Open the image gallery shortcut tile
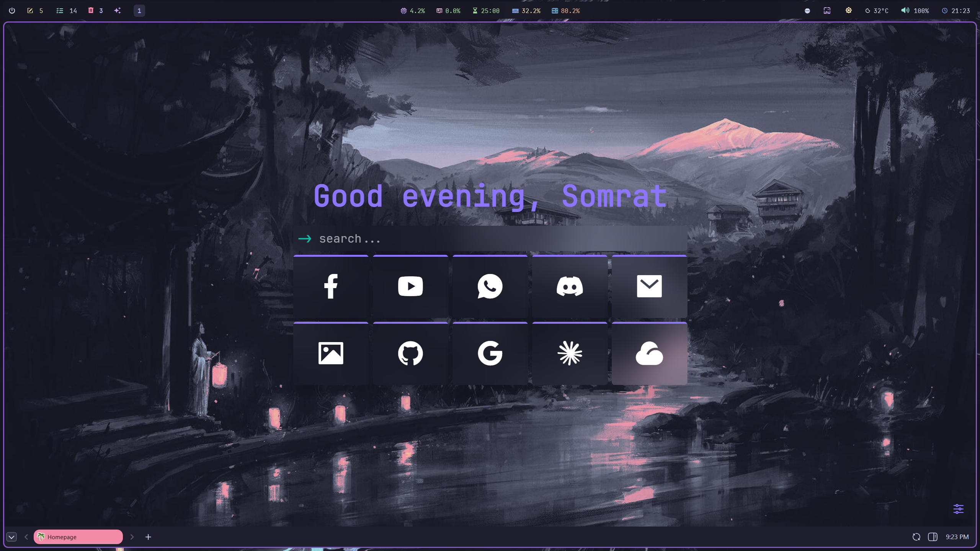The height and width of the screenshot is (551, 980). [x=331, y=353]
